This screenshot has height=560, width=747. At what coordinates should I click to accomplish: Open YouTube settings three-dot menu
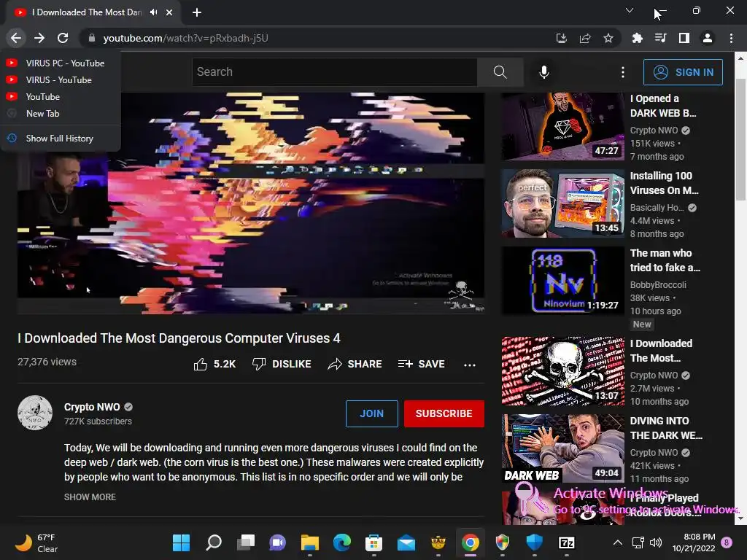tap(623, 72)
